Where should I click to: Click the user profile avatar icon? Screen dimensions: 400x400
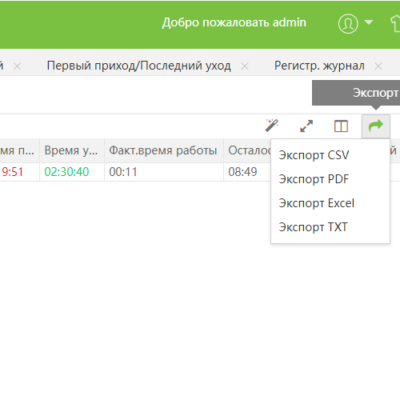point(348,23)
